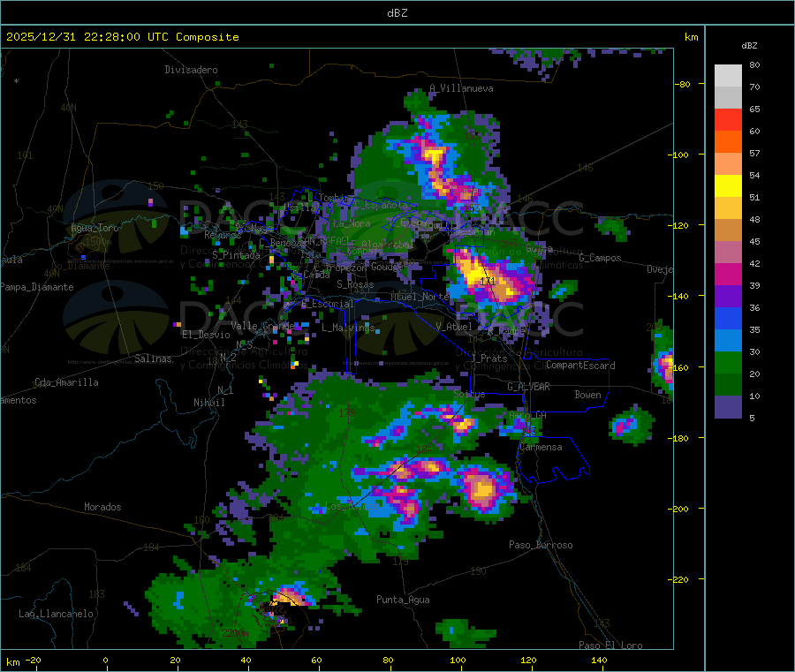Click the Los_Toldos location label
795x672 pixels.
pos(352,506)
